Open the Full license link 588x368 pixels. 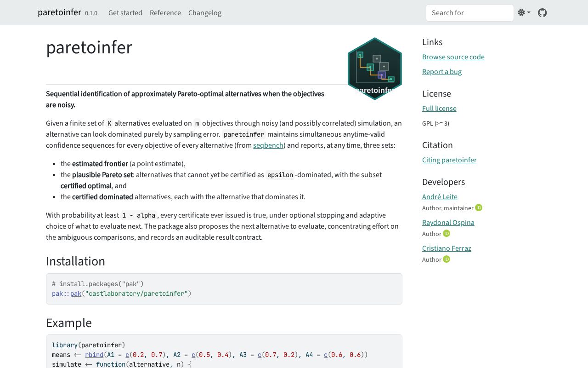coord(439,109)
